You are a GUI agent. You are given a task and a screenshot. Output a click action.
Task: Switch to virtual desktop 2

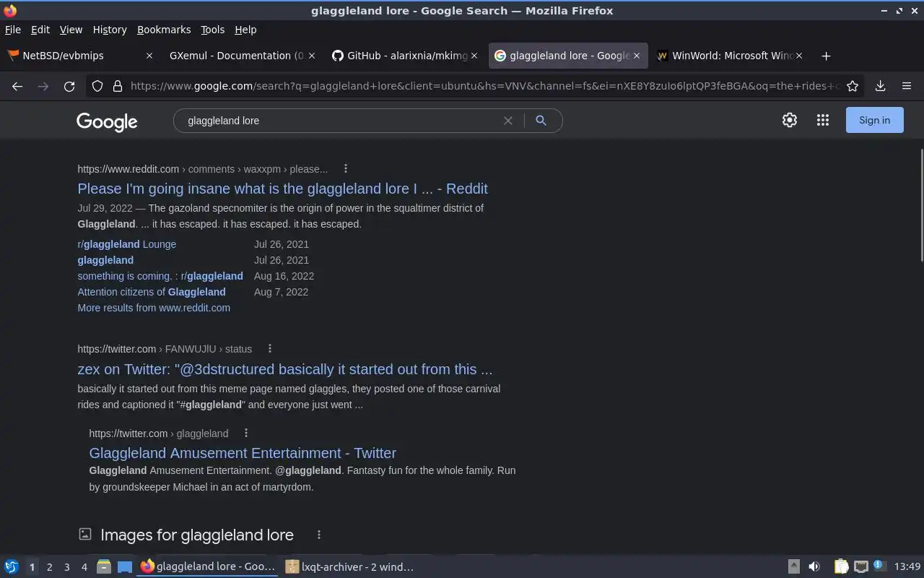[x=49, y=567]
